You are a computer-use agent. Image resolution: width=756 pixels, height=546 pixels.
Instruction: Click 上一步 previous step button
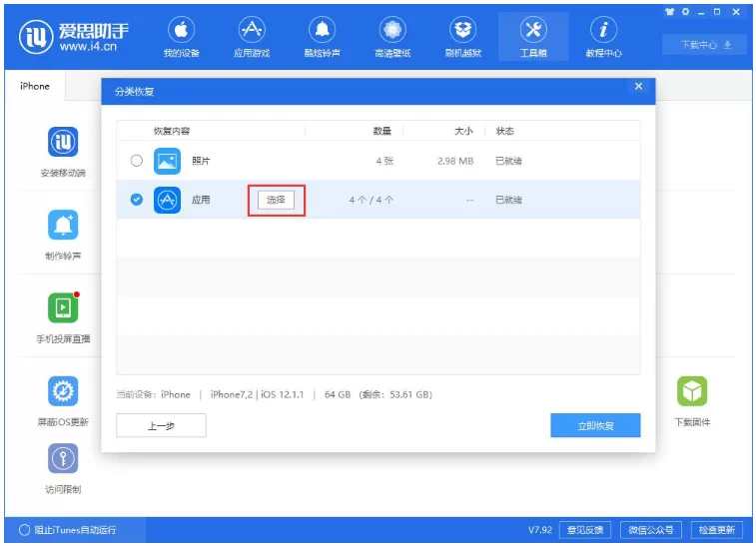161,425
